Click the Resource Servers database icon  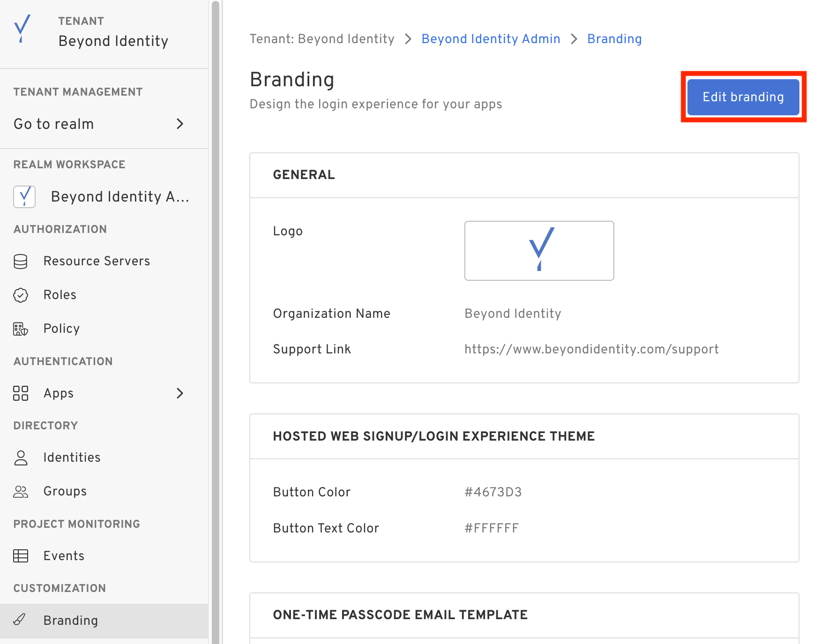pos(21,262)
